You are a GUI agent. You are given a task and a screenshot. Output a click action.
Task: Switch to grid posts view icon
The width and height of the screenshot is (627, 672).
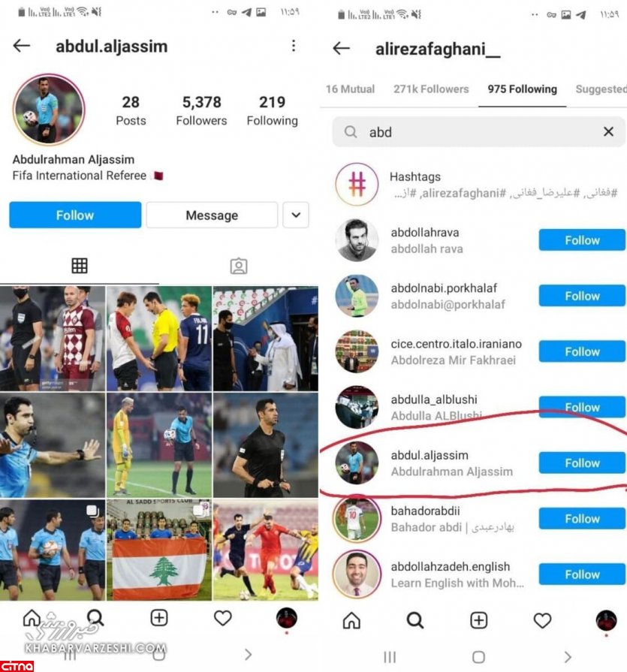click(80, 266)
